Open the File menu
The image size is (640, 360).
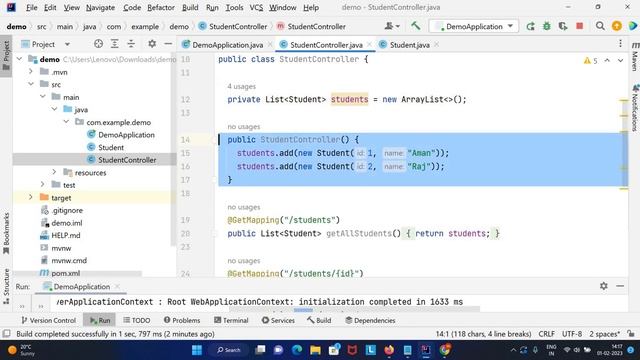(x=31, y=7)
